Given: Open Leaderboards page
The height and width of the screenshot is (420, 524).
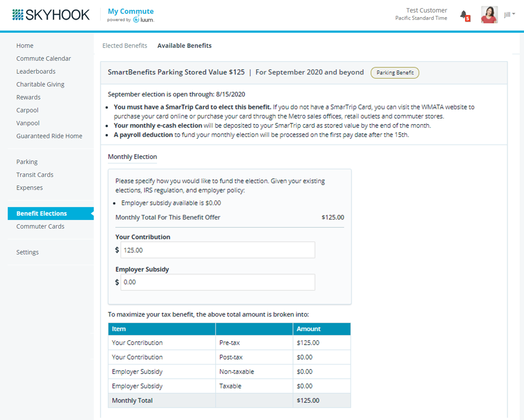Looking at the screenshot, I should pos(36,72).
